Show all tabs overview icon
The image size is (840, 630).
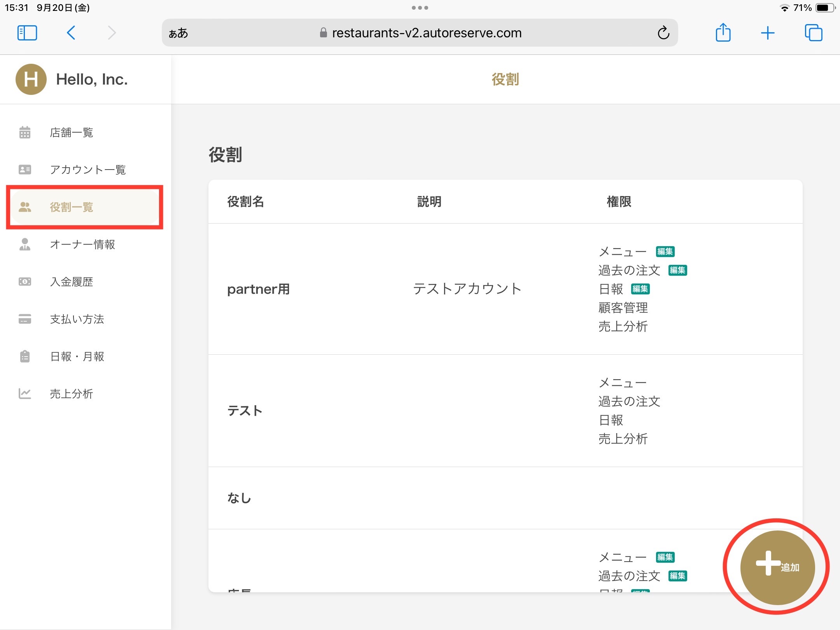(x=813, y=33)
